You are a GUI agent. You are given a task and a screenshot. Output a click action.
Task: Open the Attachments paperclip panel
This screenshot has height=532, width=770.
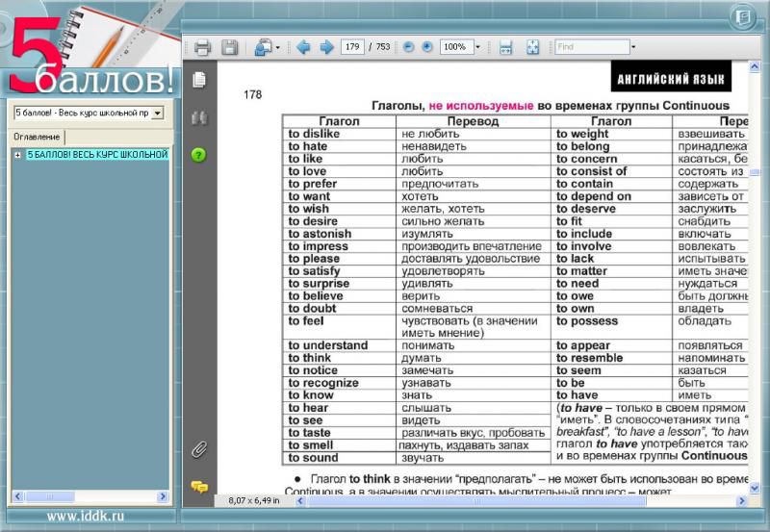click(x=199, y=449)
